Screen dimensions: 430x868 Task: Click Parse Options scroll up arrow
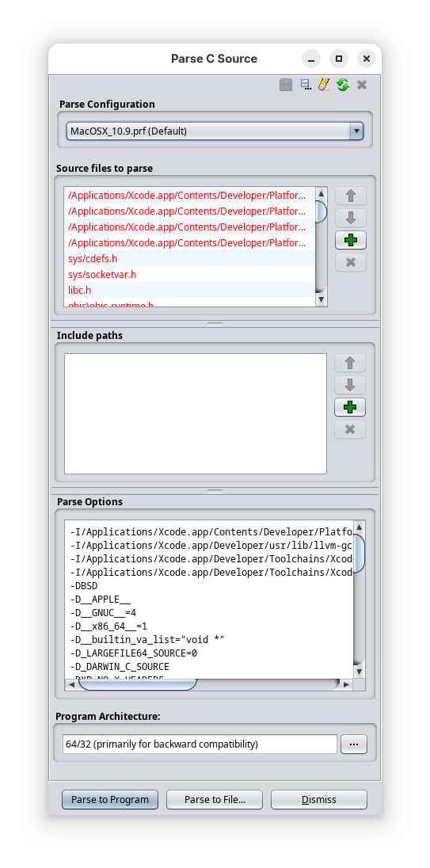360,527
